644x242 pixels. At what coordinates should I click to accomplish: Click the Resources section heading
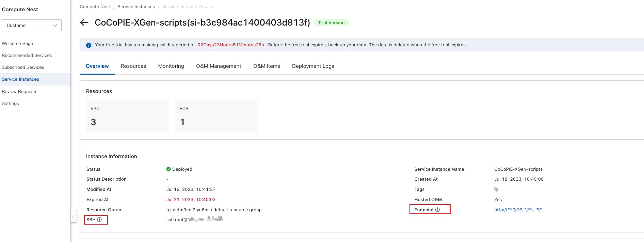pos(99,91)
